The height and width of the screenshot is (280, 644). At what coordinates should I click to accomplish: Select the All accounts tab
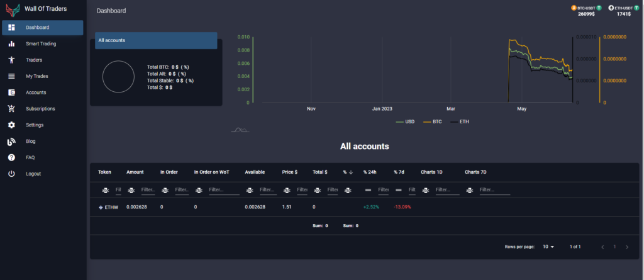156,40
